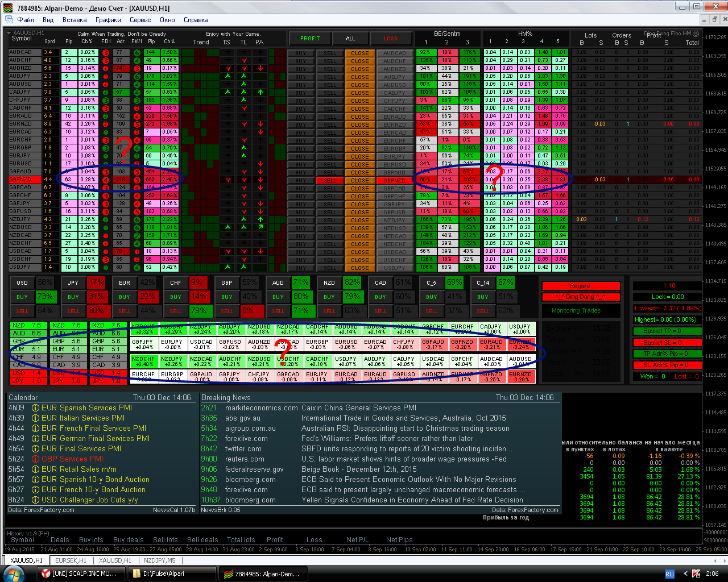Click SELL in the EURUSD row
Image resolution: width=728 pixels, height=582 pixels.
point(330,164)
